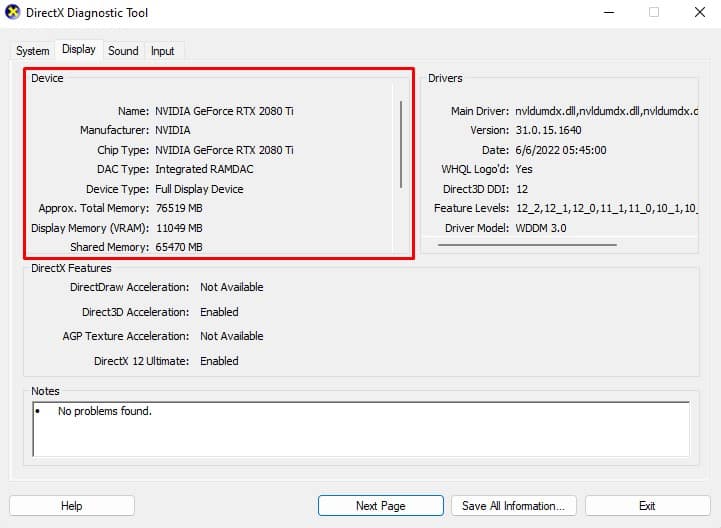Click the Driver Model value WDDM 3.0
Image resolution: width=721 pixels, height=528 pixels.
click(541, 228)
